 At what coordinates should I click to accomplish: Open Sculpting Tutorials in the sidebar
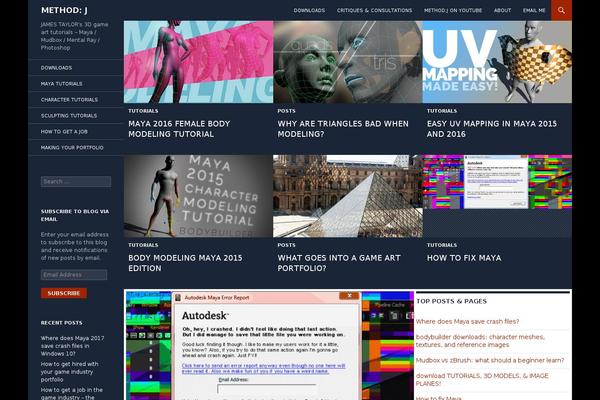pos(69,116)
